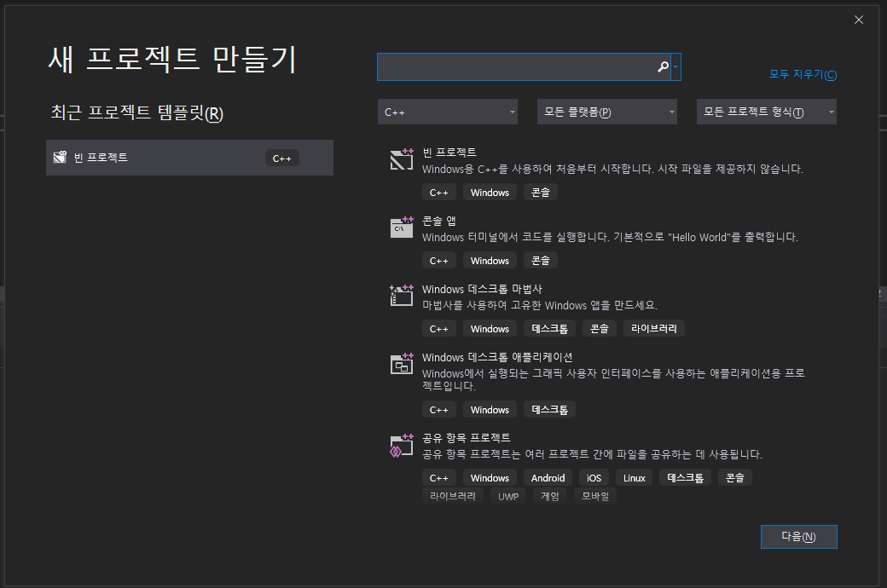This screenshot has width=887, height=588.
Task: Click the recent 빈 프로젝트 template icon
Action: point(60,157)
